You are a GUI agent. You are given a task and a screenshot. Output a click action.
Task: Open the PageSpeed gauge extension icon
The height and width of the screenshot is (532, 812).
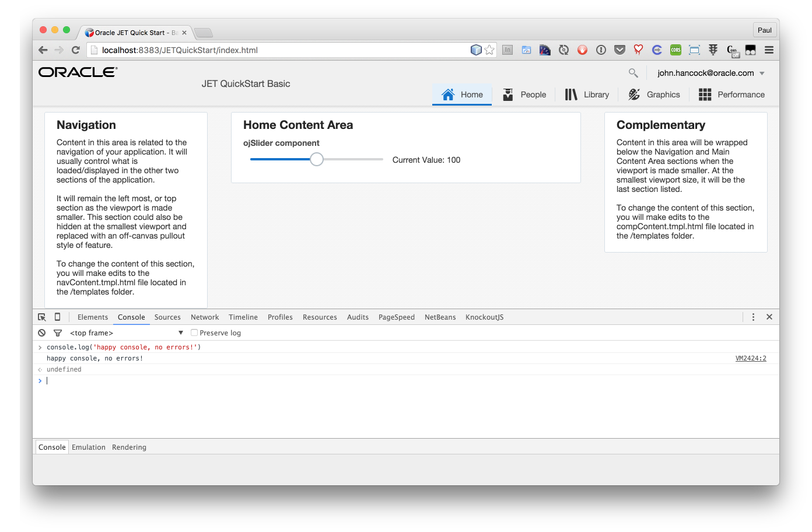point(545,50)
